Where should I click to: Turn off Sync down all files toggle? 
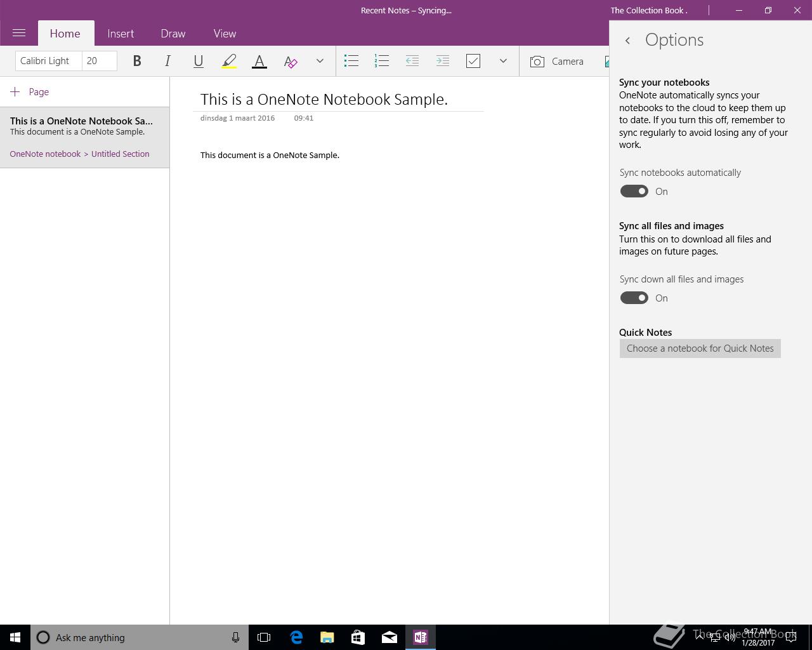[x=634, y=298]
